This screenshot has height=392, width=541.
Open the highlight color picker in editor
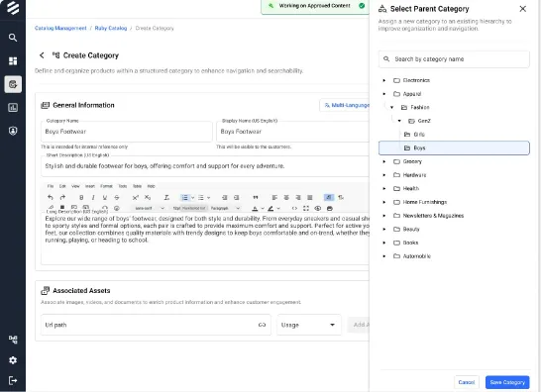pos(270,208)
